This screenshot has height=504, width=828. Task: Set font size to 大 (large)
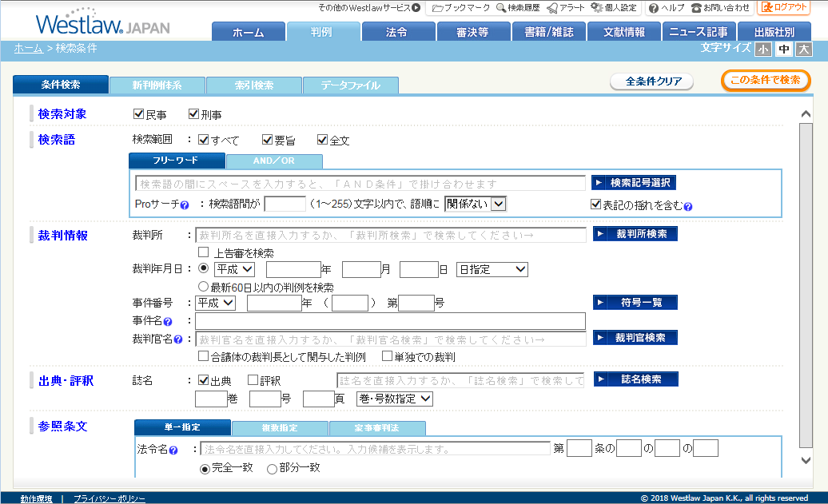802,50
